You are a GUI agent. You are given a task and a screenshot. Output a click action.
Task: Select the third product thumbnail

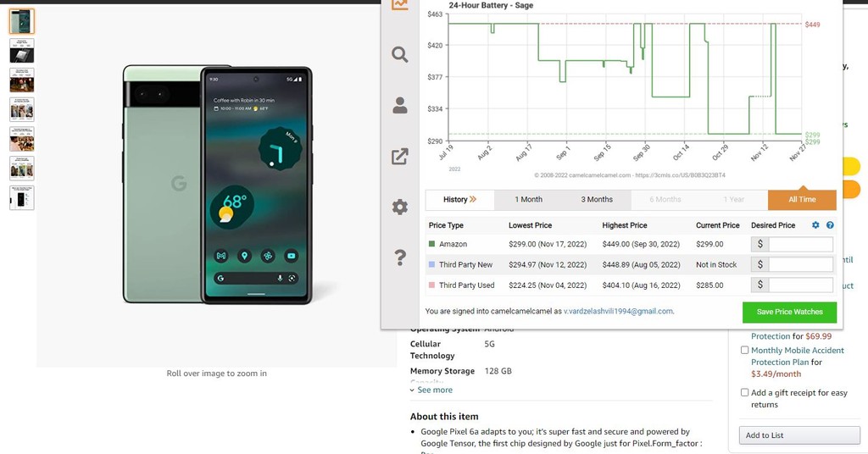[x=21, y=80]
